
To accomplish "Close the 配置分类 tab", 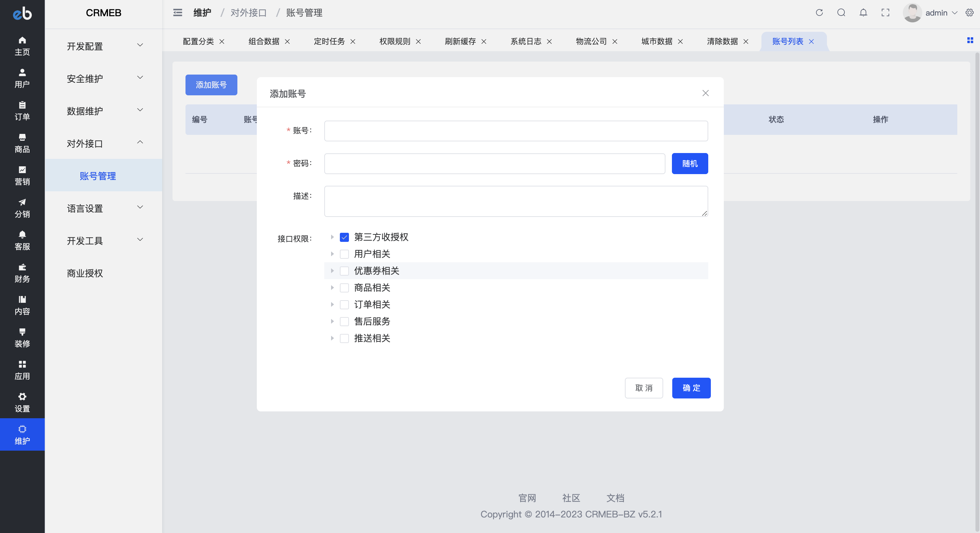I will 222,41.
